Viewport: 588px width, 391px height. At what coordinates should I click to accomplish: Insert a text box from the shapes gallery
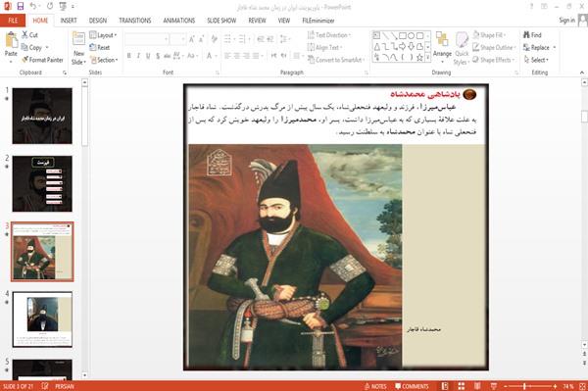tap(376, 35)
